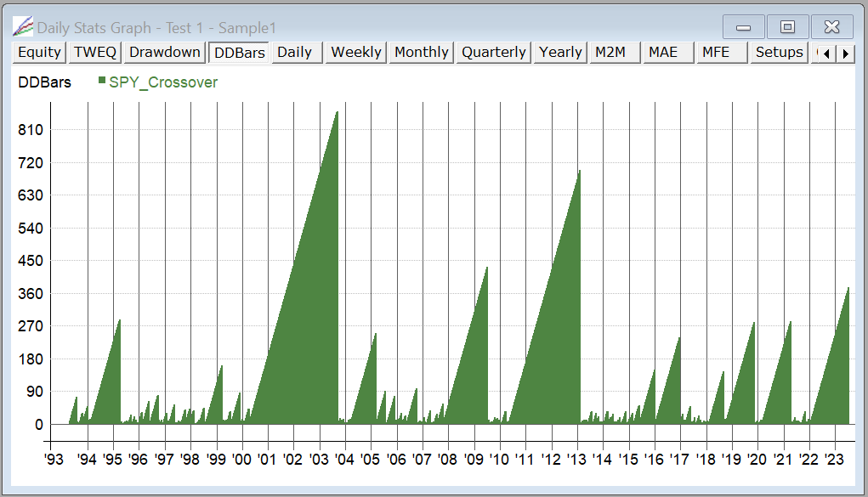The image size is (868, 497).
Task: Show the Drawdown tab
Action: [x=165, y=53]
